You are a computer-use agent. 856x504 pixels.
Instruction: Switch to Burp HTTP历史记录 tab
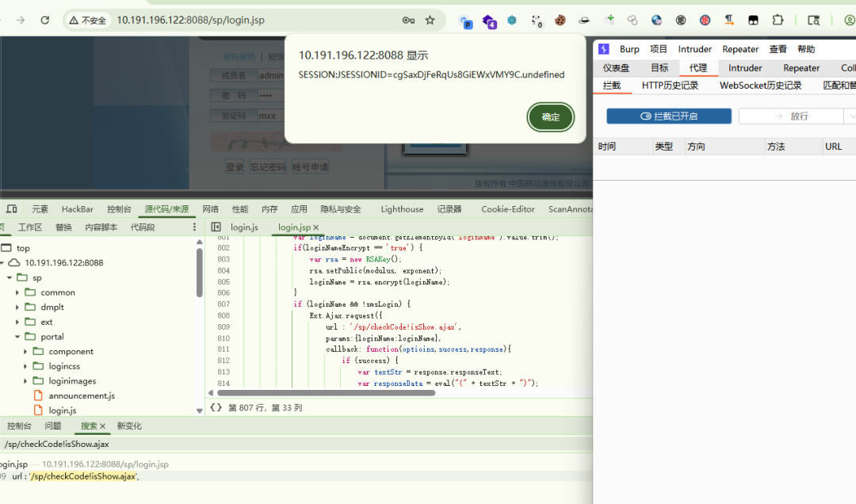coord(670,85)
